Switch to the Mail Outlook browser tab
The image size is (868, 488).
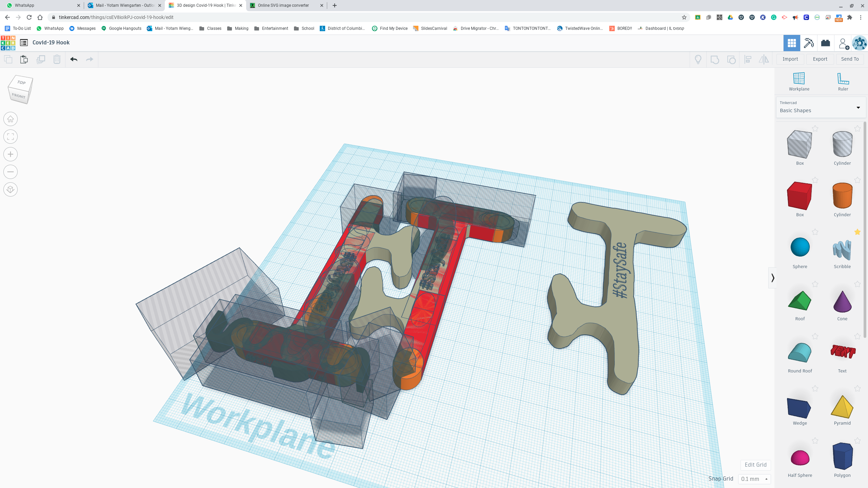[124, 5]
